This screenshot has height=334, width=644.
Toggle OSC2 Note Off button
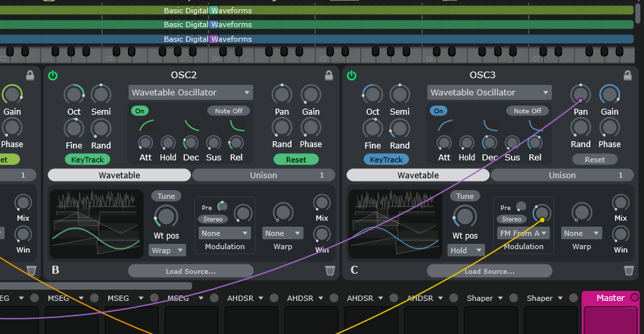point(229,111)
